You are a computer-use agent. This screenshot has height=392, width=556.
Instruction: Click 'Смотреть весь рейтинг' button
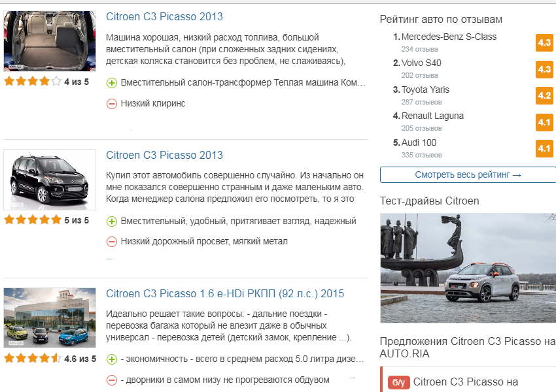coord(468,175)
